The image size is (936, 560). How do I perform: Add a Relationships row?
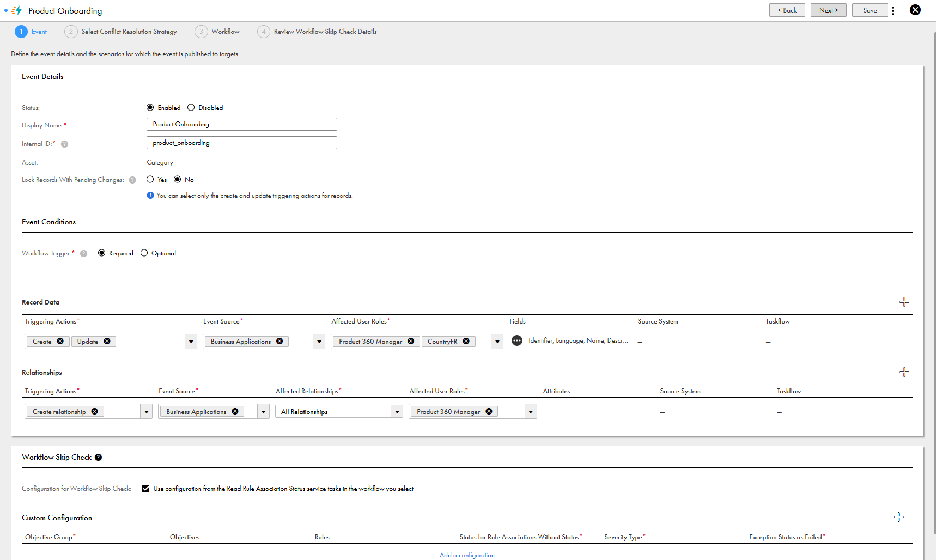click(x=904, y=372)
